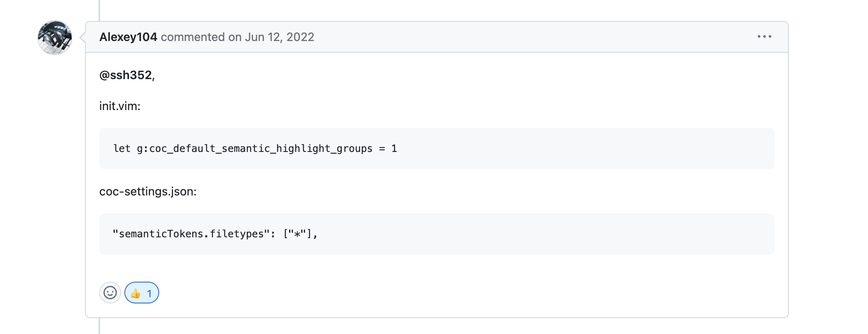Click the reaction smiley to add an emoji
The width and height of the screenshot is (868, 334).
click(110, 293)
